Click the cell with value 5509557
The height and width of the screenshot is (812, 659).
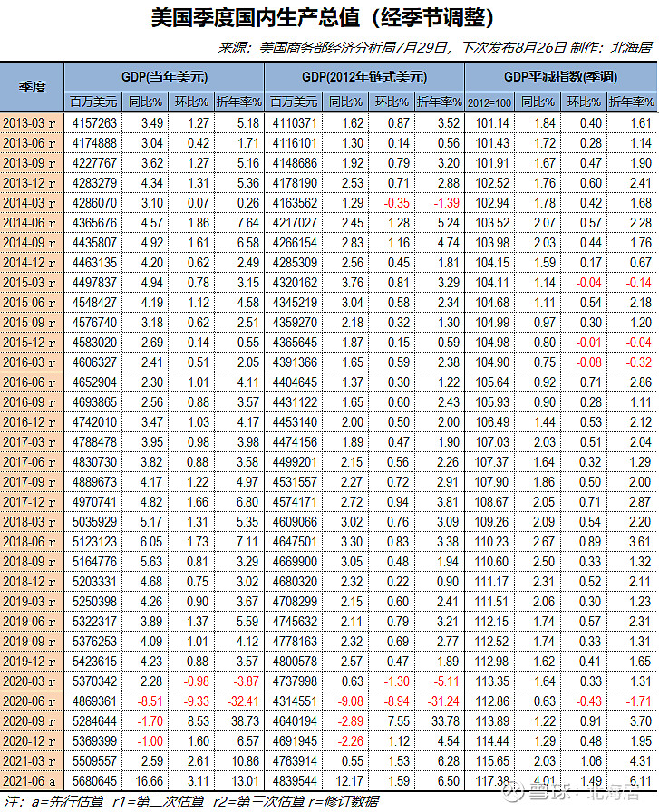94,761
